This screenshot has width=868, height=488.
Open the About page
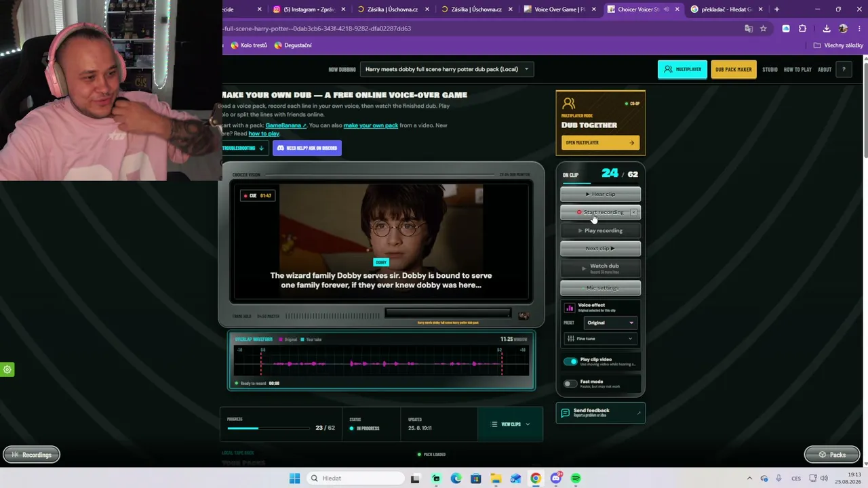click(x=825, y=69)
